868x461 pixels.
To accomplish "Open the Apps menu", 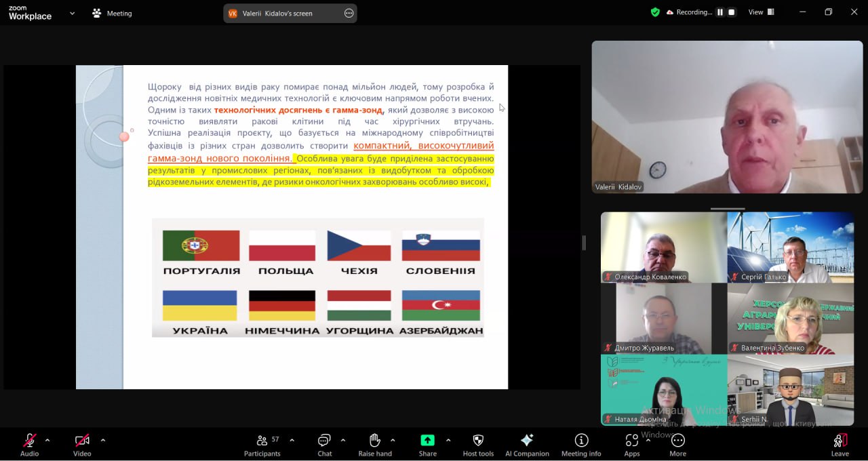I will click(x=632, y=445).
